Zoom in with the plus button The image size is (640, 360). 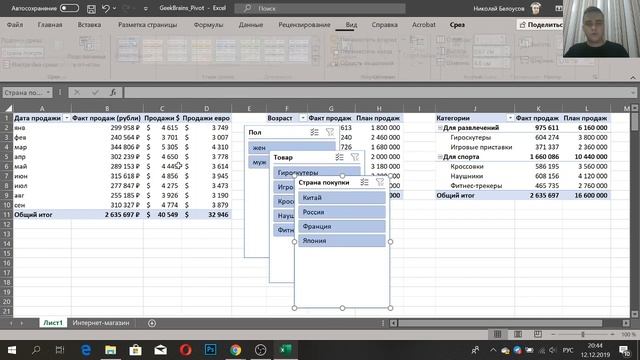pyautogui.click(x=613, y=334)
